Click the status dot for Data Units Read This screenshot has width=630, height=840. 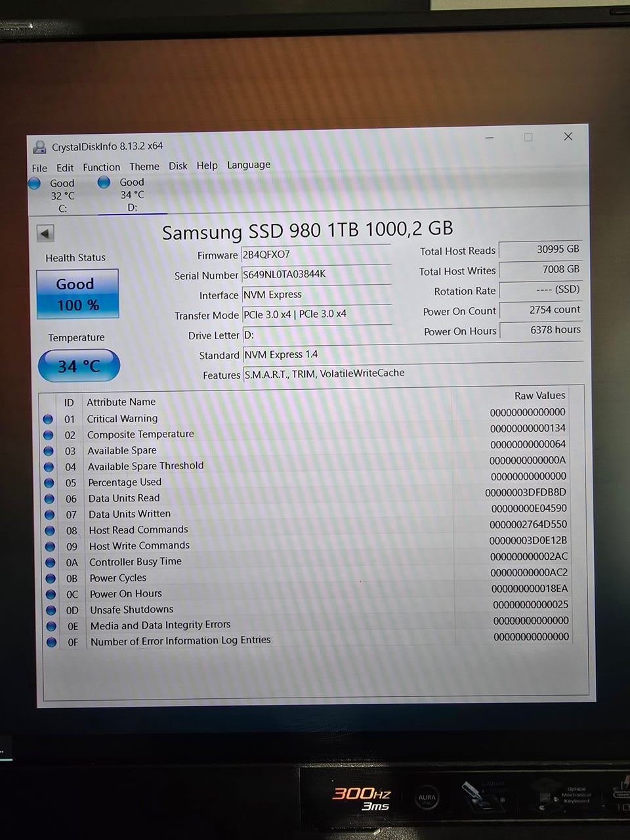(49, 499)
